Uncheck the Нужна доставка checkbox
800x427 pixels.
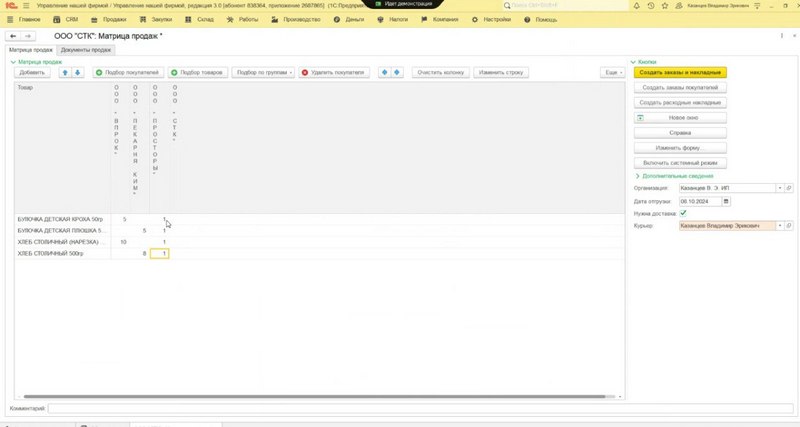pyautogui.click(x=683, y=213)
